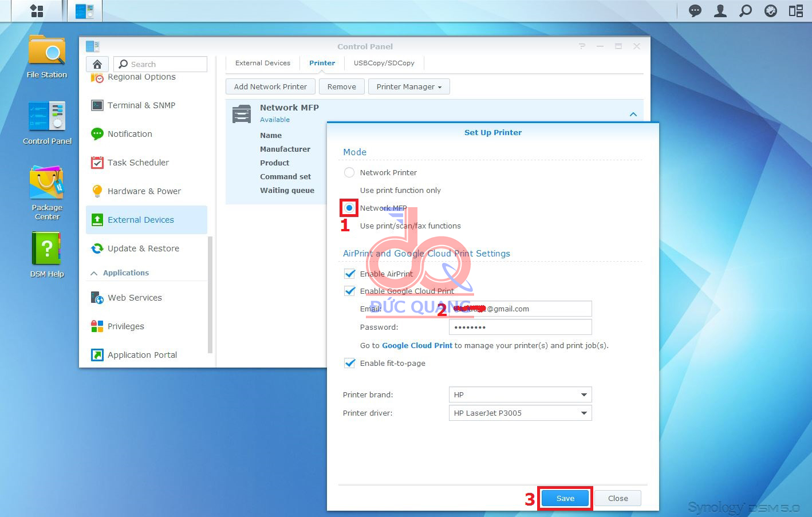Screen dimensions: 812x517
Task: Switch to USBCopy/SDCopy tab
Action: [384, 63]
